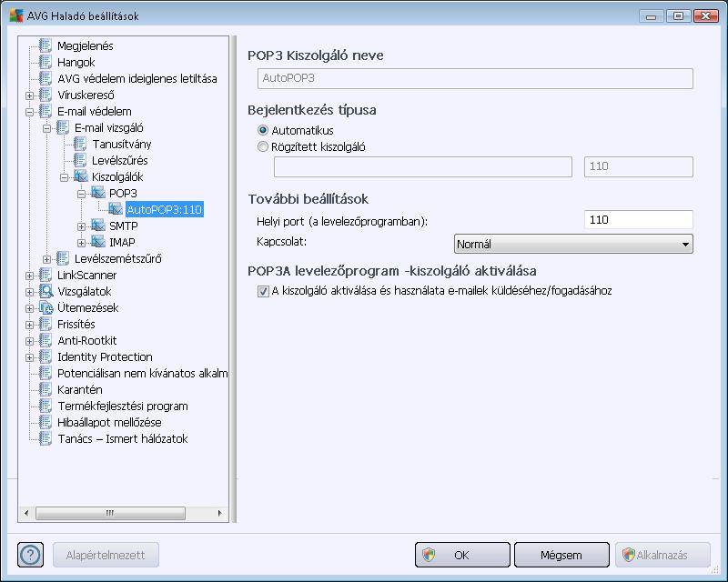Click the Termékfejlesztési program icon
Screen dimensions: 728x582
[x=45, y=406]
